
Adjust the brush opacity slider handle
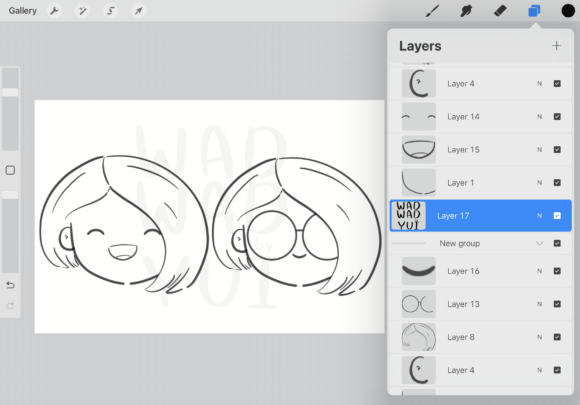pyautogui.click(x=10, y=195)
